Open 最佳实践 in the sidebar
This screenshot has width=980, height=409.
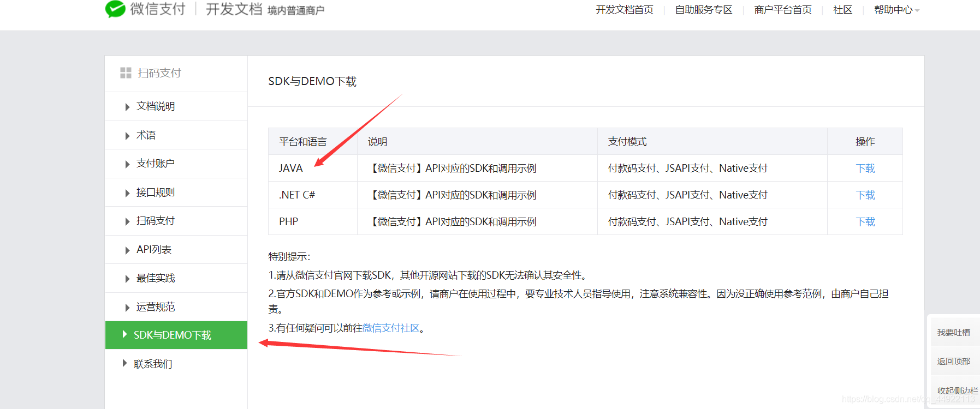tap(156, 278)
